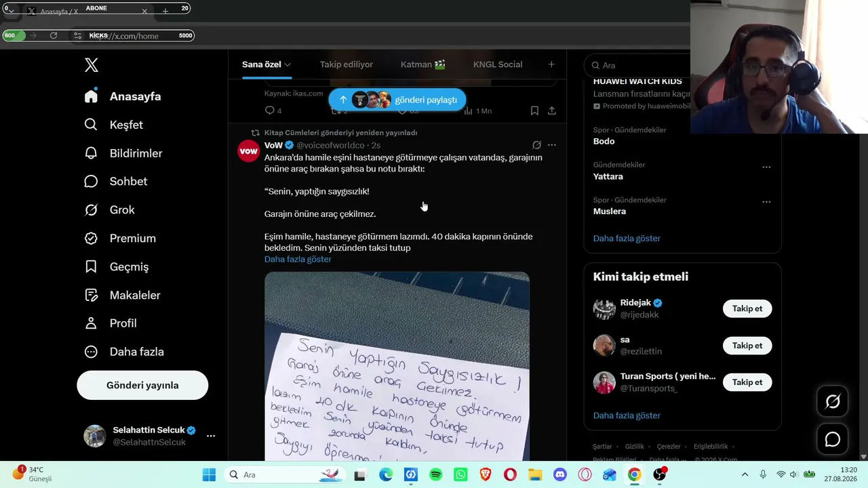868x488 pixels.
Task: Open the VoW account name link
Action: [x=273, y=145]
